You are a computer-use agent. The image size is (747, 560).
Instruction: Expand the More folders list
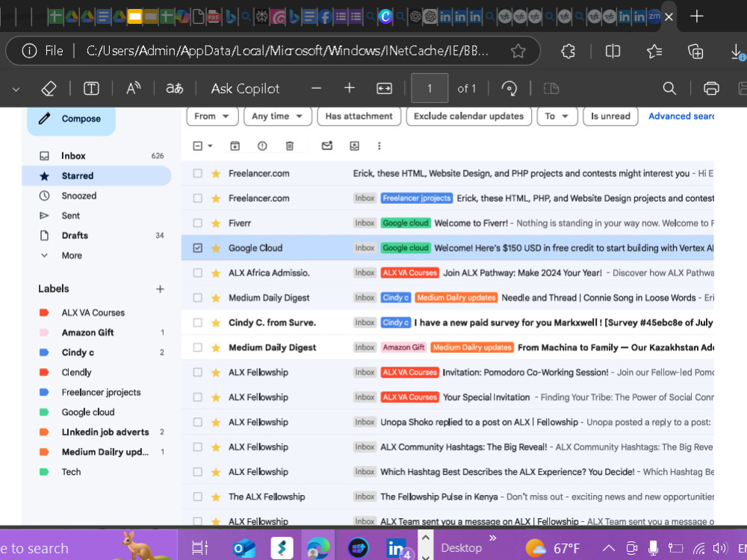[x=72, y=255]
